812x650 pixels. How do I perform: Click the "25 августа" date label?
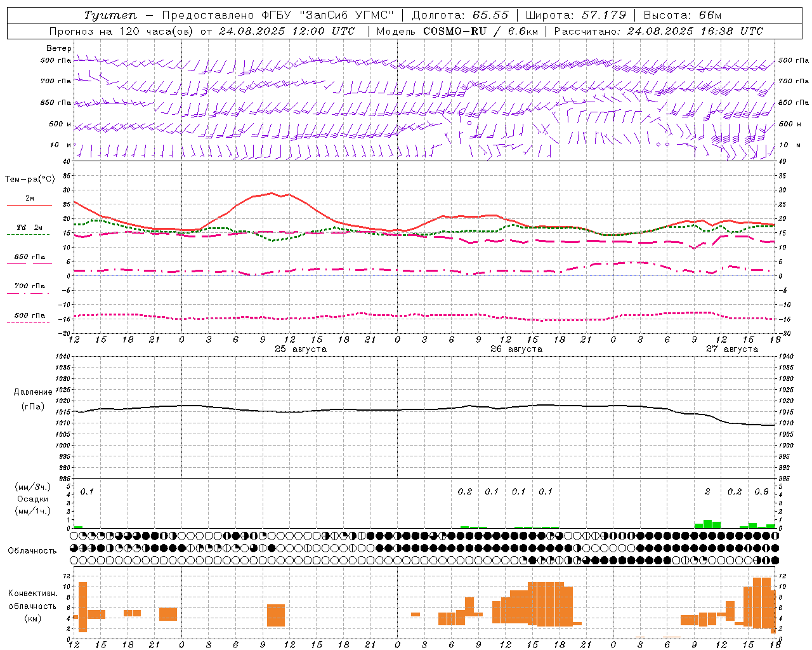click(301, 349)
